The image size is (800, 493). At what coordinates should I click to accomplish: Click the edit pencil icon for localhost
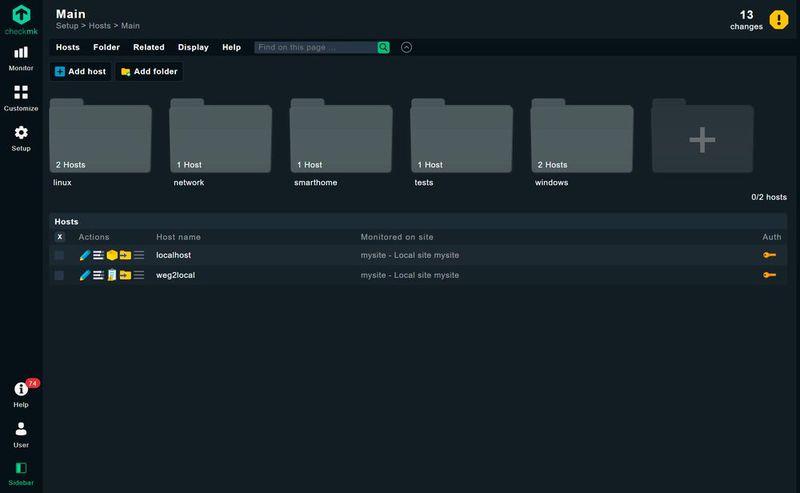[x=85, y=255]
